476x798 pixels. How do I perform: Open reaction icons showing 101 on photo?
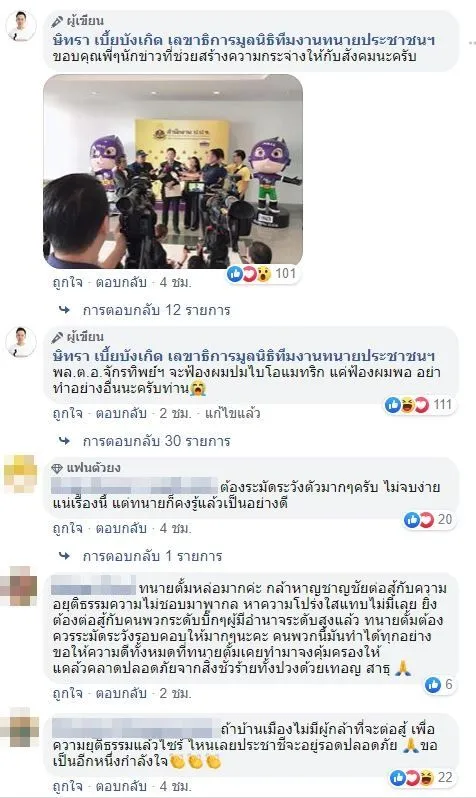coord(262,274)
